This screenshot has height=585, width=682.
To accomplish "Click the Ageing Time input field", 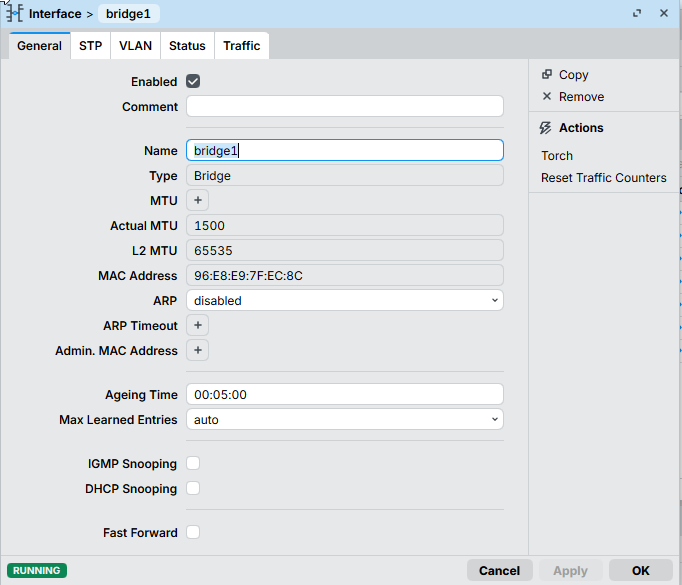I will pos(344,394).
